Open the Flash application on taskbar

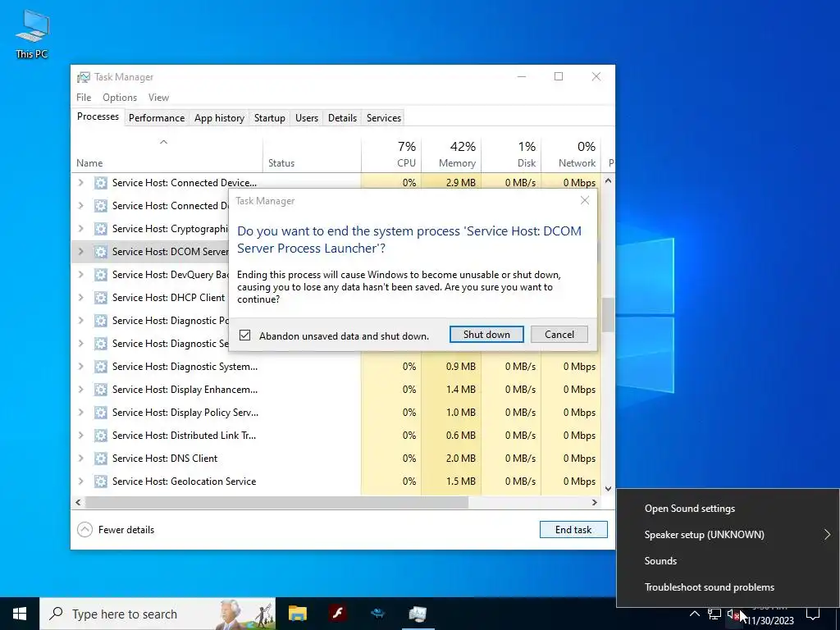tap(337, 614)
